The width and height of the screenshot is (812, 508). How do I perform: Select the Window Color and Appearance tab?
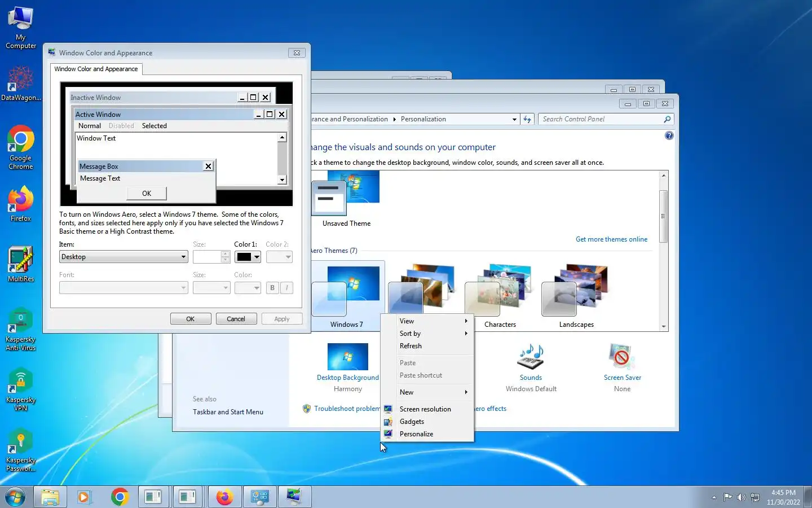(96, 69)
